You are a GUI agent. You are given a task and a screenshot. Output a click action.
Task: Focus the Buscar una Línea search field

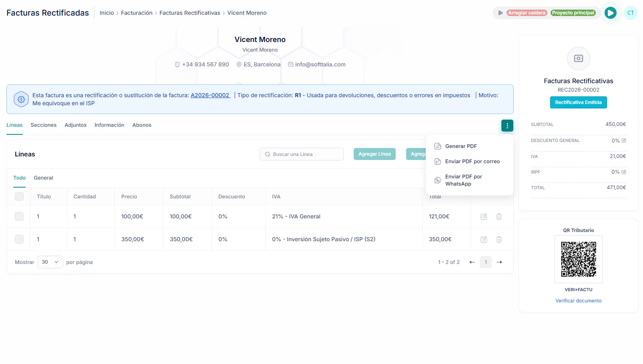click(x=301, y=154)
